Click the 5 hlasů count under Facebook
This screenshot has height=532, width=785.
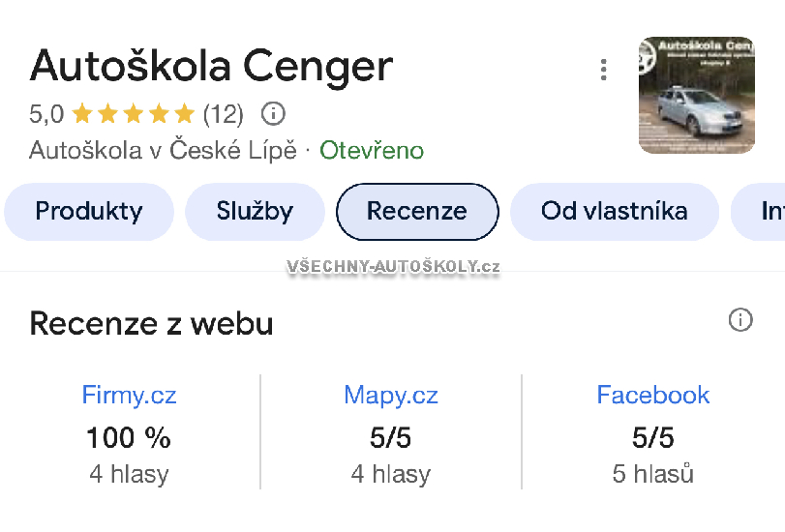pos(652,474)
